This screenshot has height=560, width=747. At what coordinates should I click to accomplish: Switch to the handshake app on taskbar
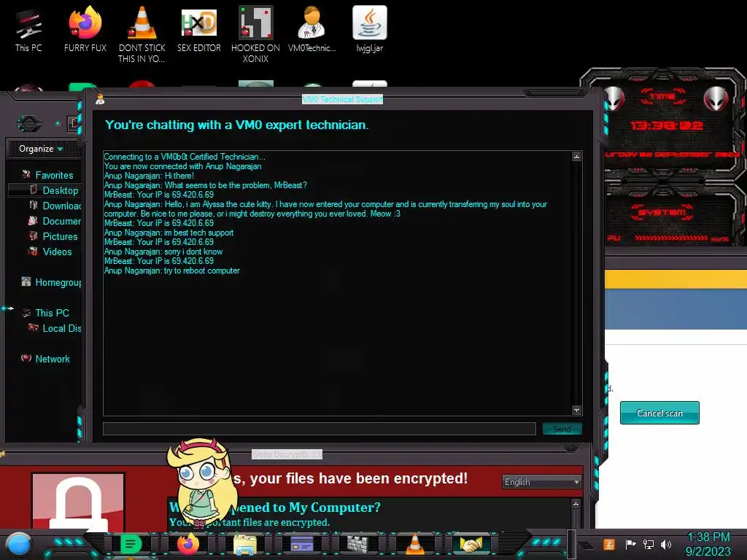pyautogui.click(x=471, y=544)
